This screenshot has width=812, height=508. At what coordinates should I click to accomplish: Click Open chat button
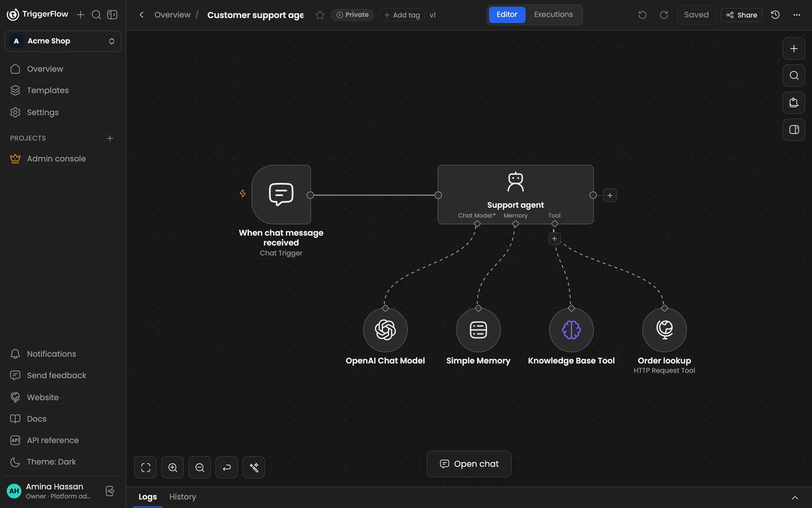pyautogui.click(x=469, y=464)
